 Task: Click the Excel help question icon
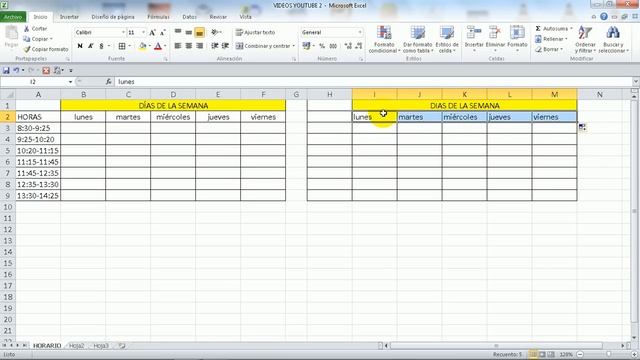[x=604, y=17]
